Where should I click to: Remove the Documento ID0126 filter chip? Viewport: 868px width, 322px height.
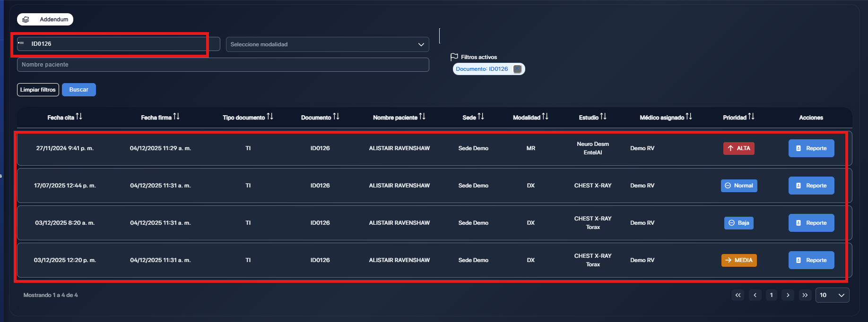[517, 69]
